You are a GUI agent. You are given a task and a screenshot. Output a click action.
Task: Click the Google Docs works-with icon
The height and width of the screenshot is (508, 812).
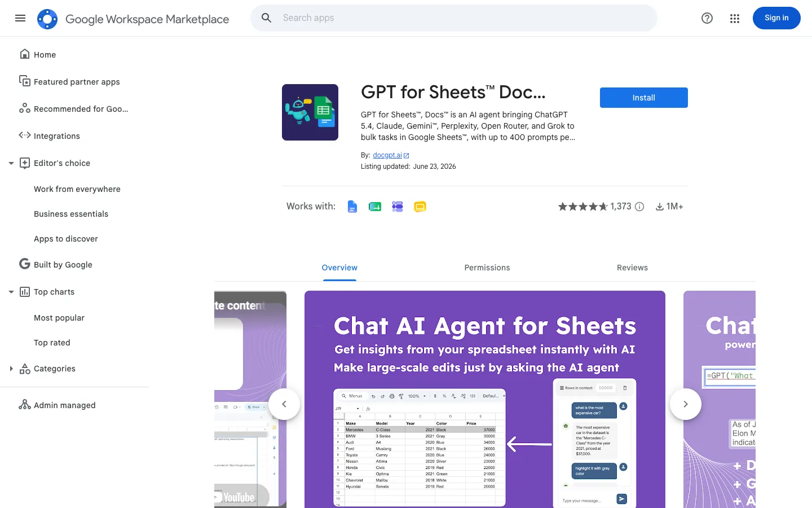[x=352, y=207]
